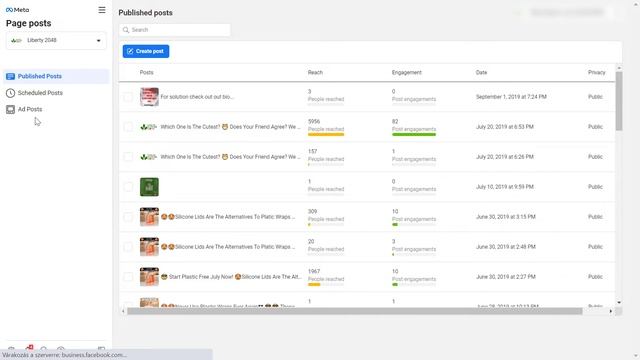Click the clock icon for Scheduled Posts
This screenshot has width=640, height=360.
pyautogui.click(x=10, y=93)
